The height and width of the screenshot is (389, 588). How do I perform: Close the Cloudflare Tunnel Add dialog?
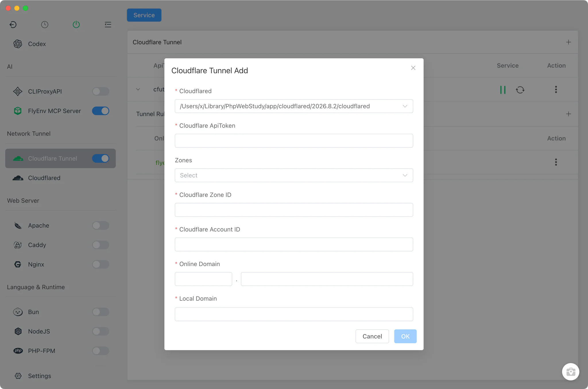[413, 68]
